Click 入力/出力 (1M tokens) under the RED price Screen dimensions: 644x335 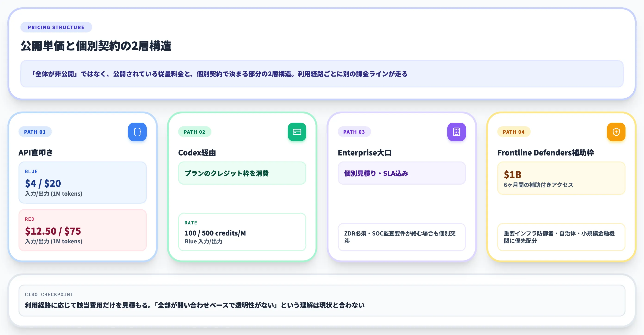53,241
